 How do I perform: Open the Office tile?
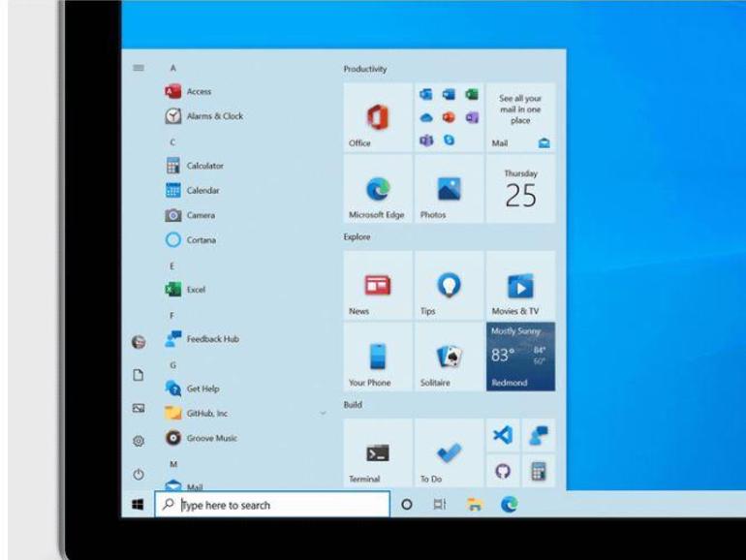point(378,117)
